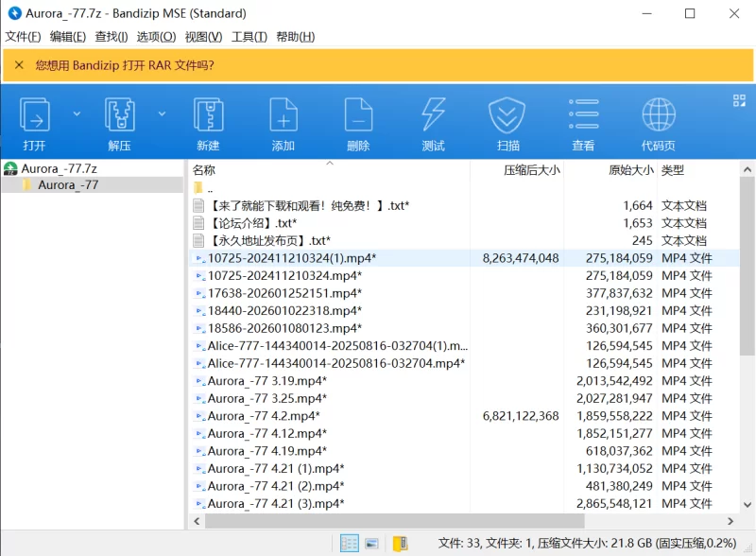756x556 pixels.
Task: Click the New archive (新建) icon
Action: 208,114
